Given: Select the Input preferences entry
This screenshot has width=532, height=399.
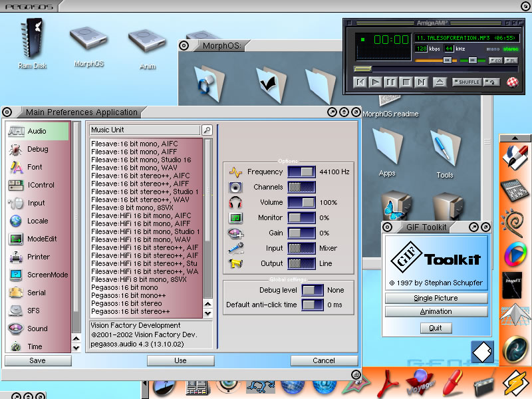Looking at the screenshot, I should (38, 203).
